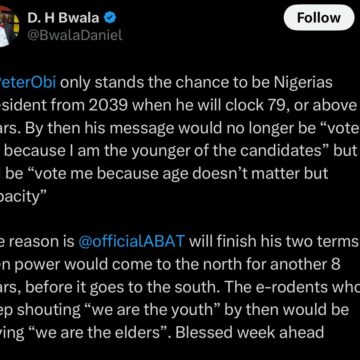Open D. H Bwala's profile picture
This screenshot has width=360, height=360.
[x=7, y=27]
